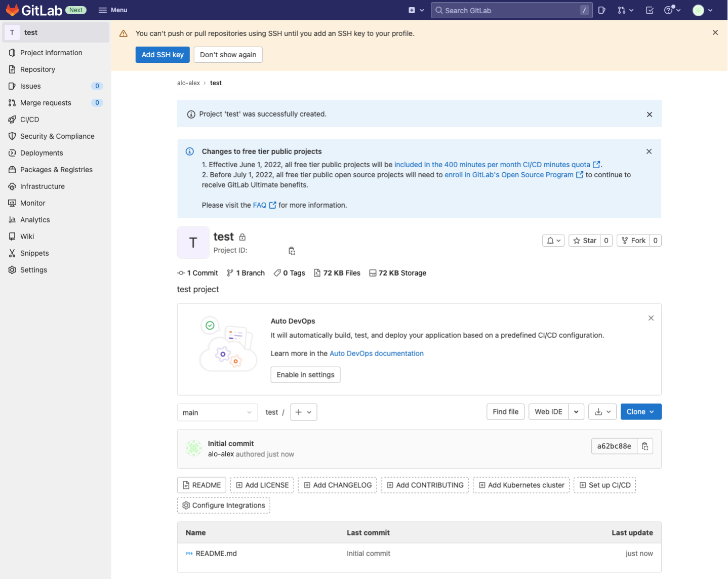The width and height of the screenshot is (728, 579).
Task: Open Auto DevOps documentation link
Action: click(x=377, y=354)
